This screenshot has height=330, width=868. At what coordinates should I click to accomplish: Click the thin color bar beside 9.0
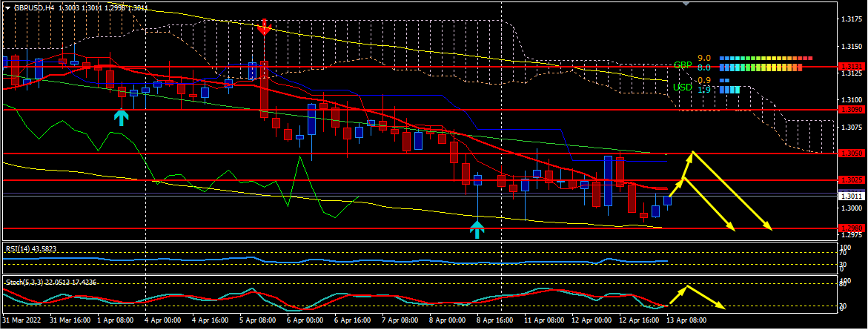tap(766, 58)
